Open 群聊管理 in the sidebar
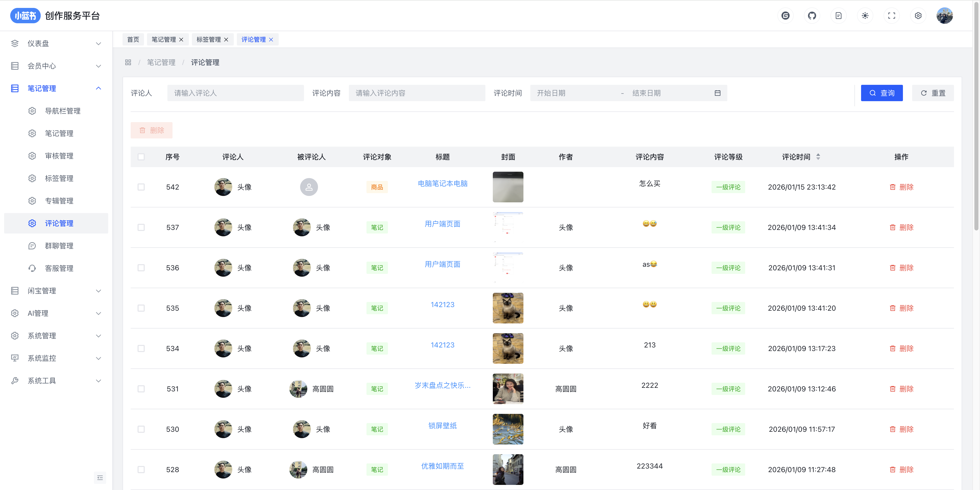 coord(59,246)
